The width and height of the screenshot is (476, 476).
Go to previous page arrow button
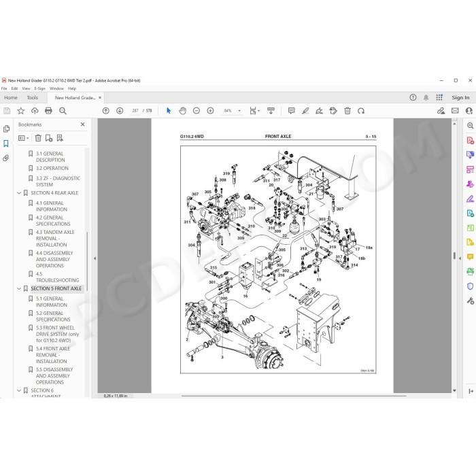coord(105,111)
